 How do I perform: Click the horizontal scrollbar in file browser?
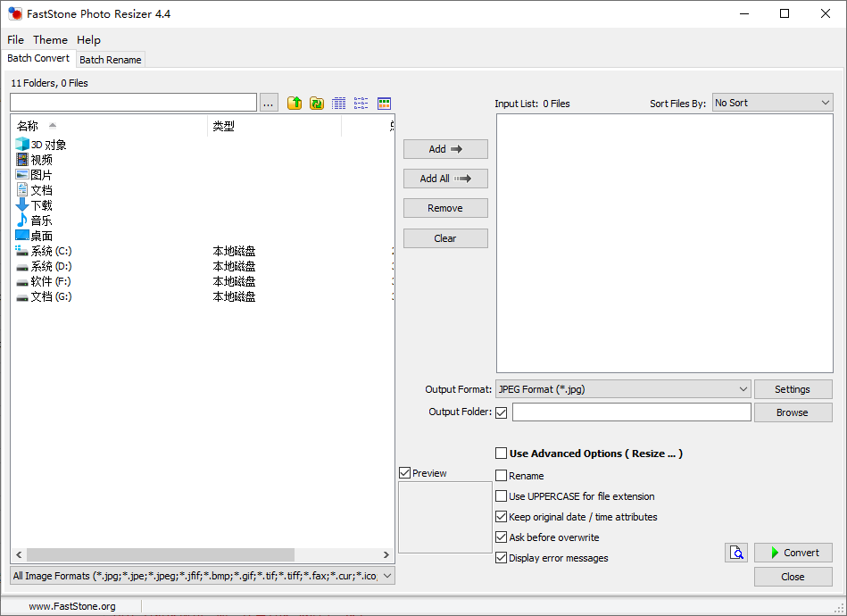[x=161, y=554]
